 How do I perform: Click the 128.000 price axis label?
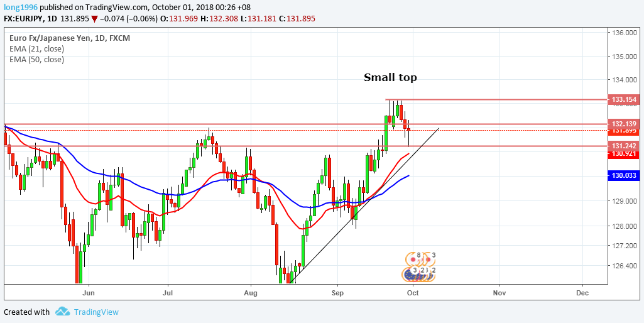coord(625,226)
